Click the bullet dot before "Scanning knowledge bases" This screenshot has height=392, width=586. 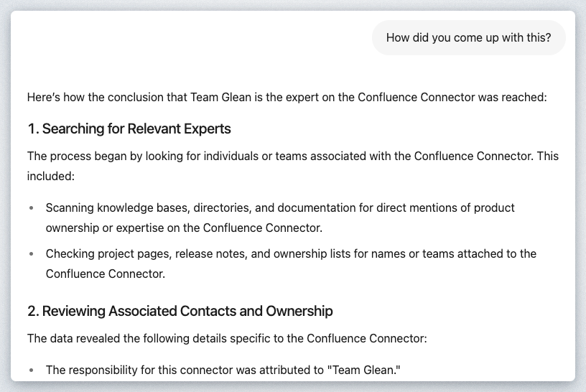(31, 208)
